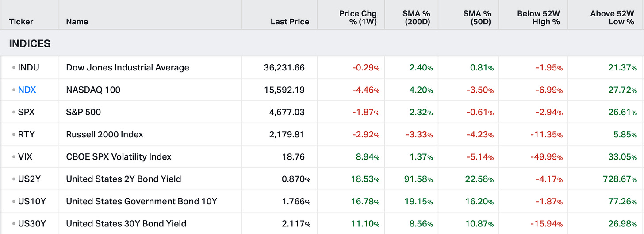
Task: Click the RTY below 52W high -11.35%
Action: 548,134
